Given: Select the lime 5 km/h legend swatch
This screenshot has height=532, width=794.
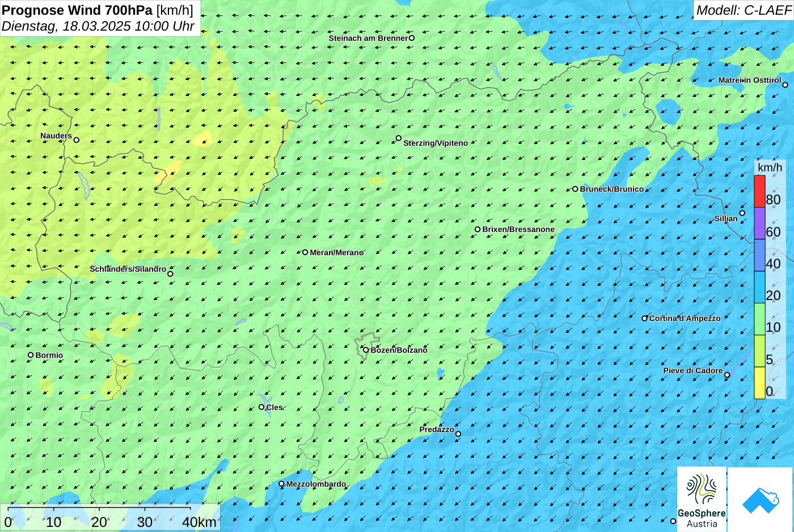Looking at the screenshot, I should (x=759, y=351).
